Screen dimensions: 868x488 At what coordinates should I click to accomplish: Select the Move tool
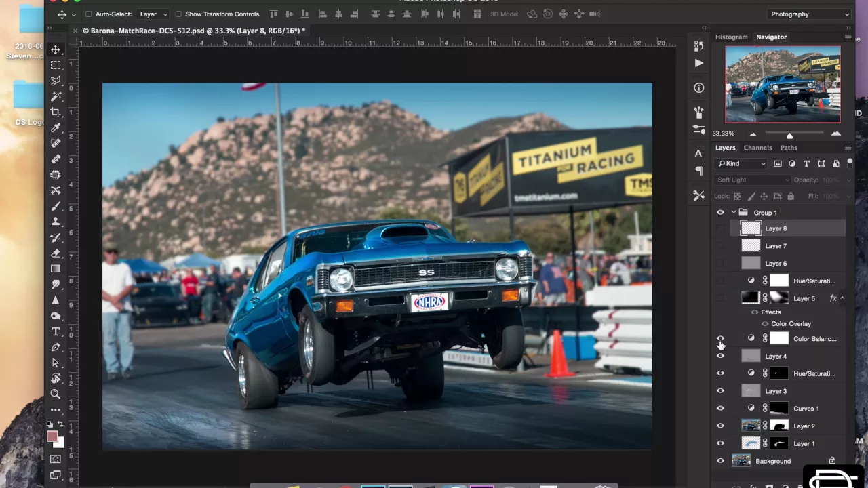point(56,49)
